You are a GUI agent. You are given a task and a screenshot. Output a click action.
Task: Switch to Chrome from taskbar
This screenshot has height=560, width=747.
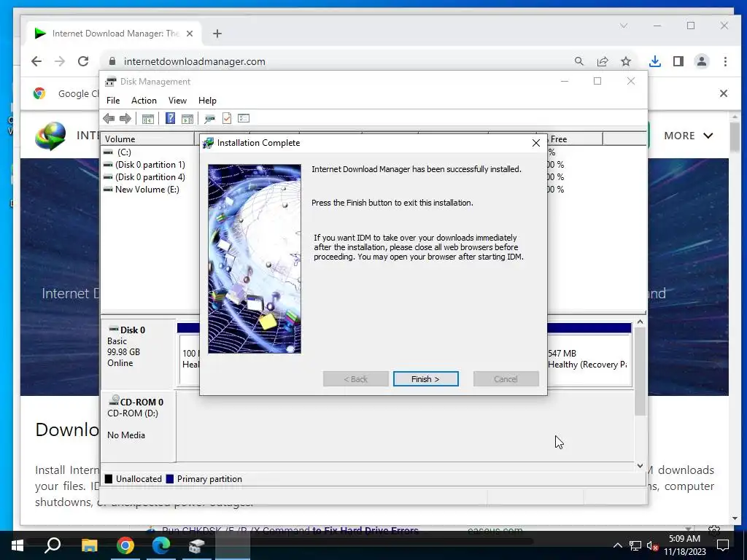click(x=125, y=545)
